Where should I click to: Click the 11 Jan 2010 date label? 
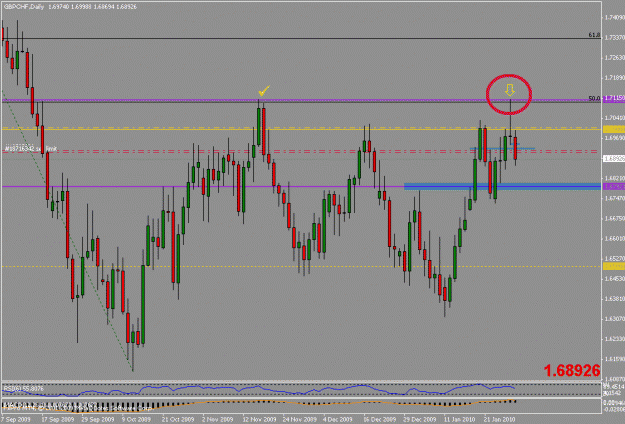tap(460, 420)
